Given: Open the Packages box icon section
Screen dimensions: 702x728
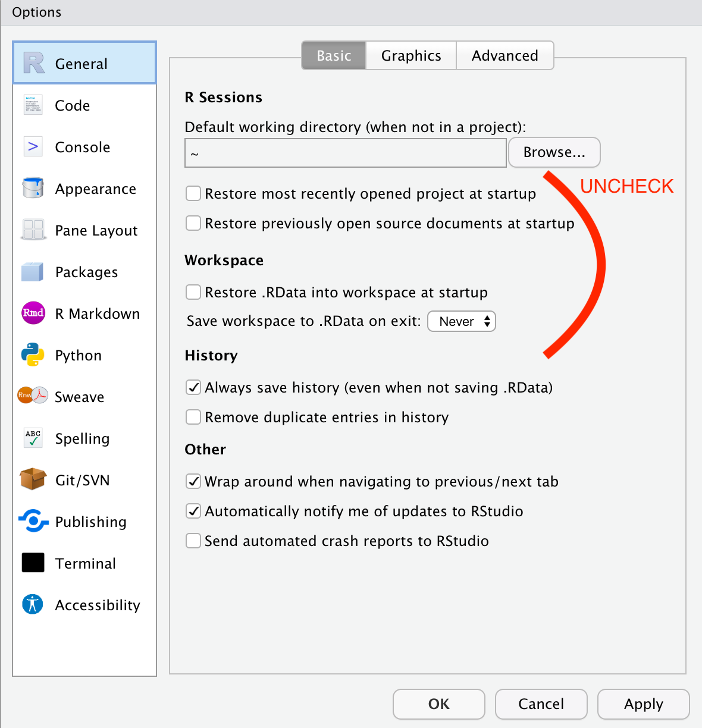Looking at the screenshot, I should (33, 272).
